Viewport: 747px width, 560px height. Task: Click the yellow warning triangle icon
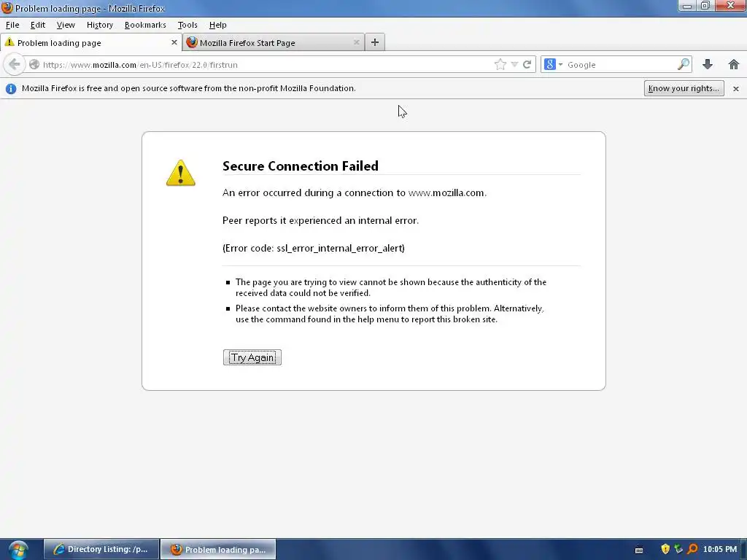point(181,173)
